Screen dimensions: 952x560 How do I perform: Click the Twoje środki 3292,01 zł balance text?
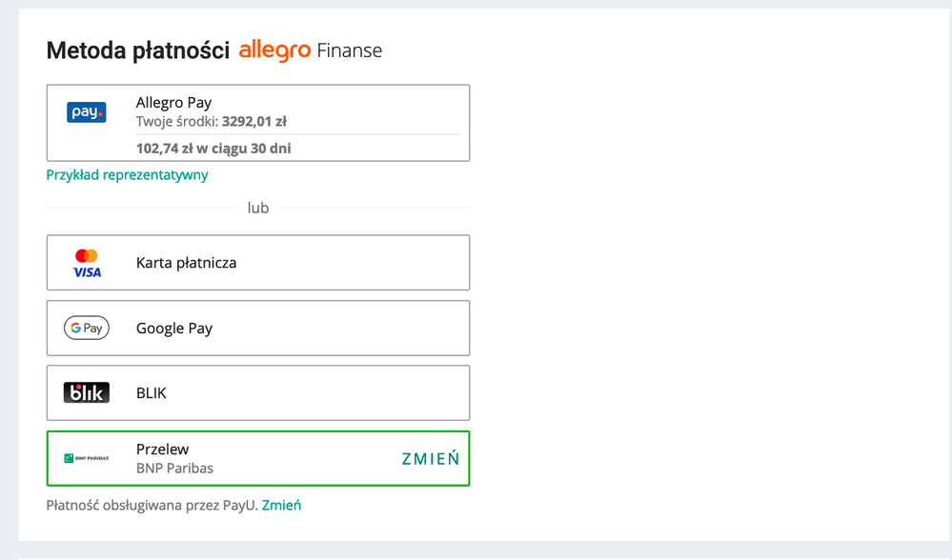click(212, 121)
